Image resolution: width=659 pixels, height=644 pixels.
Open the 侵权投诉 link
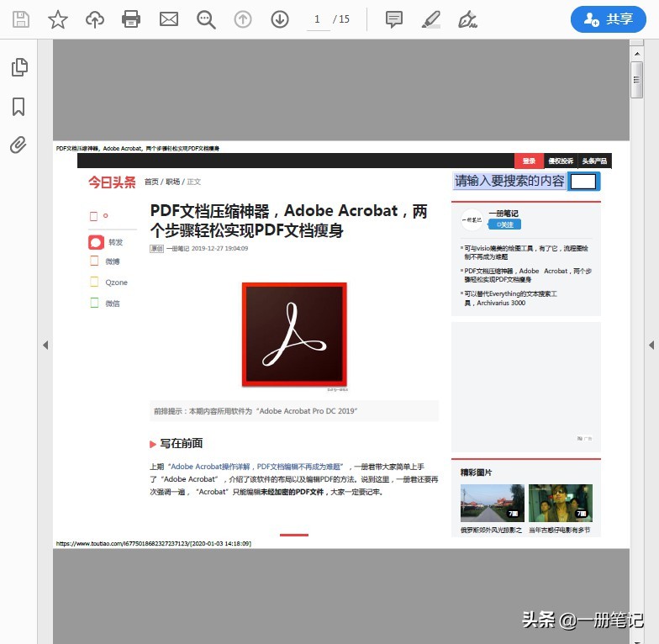click(561, 161)
